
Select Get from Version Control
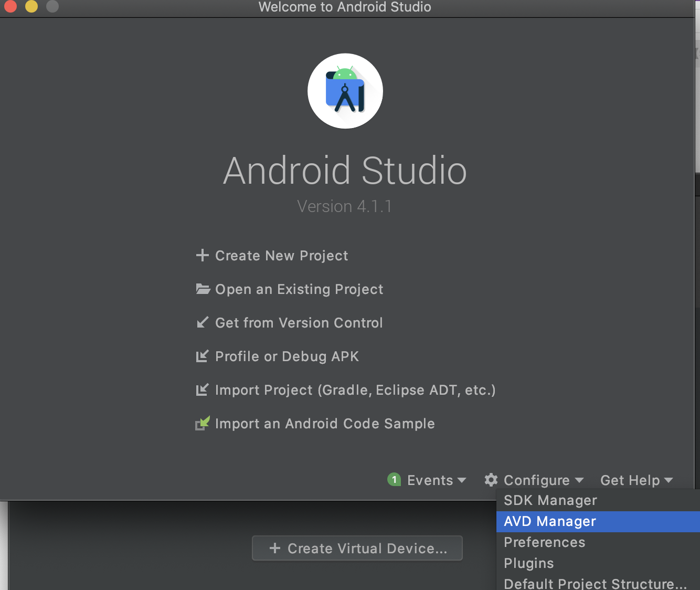pyautogui.click(x=299, y=323)
